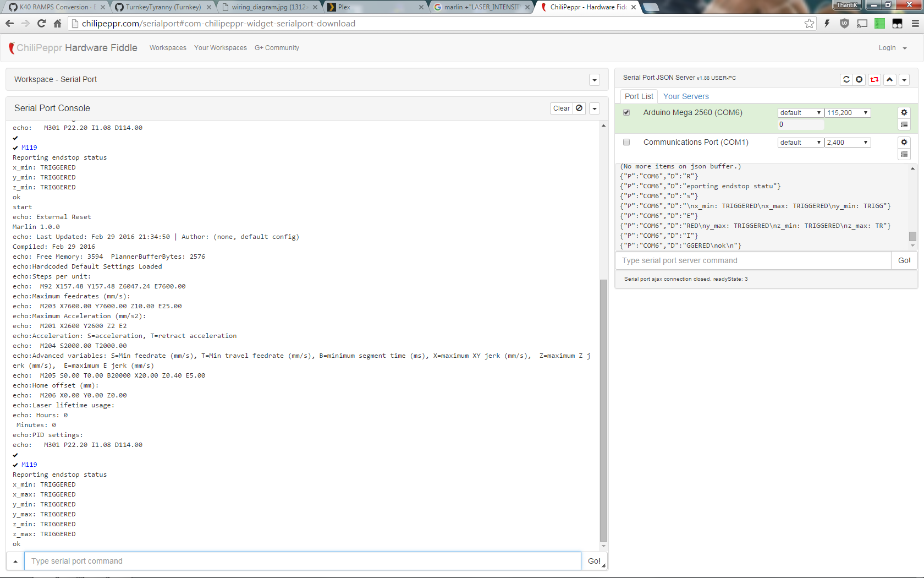The width and height of the screenshot is (924, 578).
Task: Expand the Workspace - Serial Port dropdown menu
Action: (594, 80)
